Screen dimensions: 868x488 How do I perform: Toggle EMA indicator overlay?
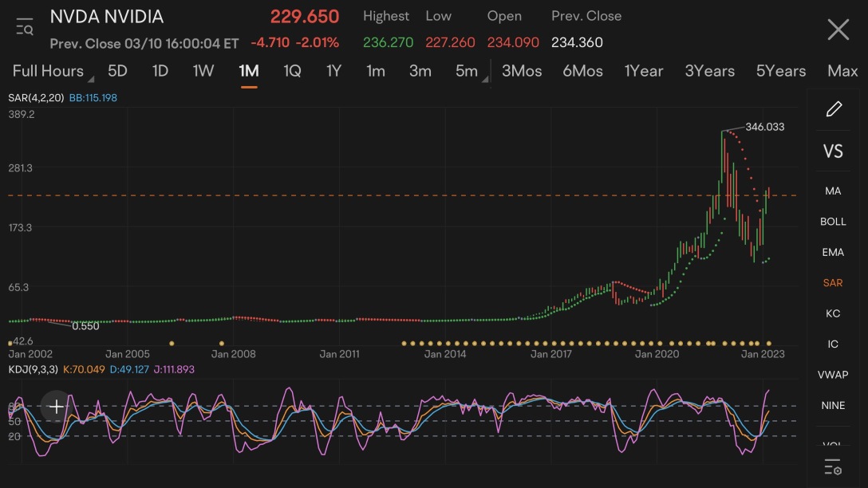[x=833, y=252]
